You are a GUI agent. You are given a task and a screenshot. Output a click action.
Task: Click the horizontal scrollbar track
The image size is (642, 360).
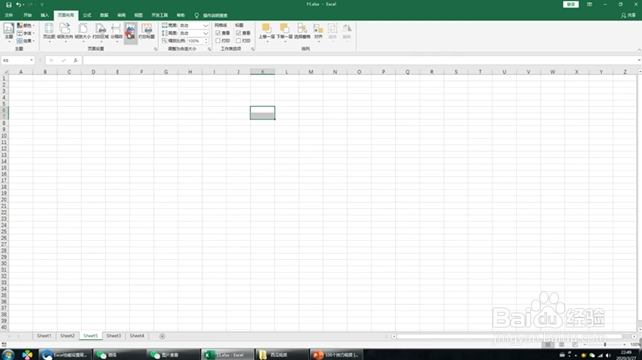[x=514, y=336]
